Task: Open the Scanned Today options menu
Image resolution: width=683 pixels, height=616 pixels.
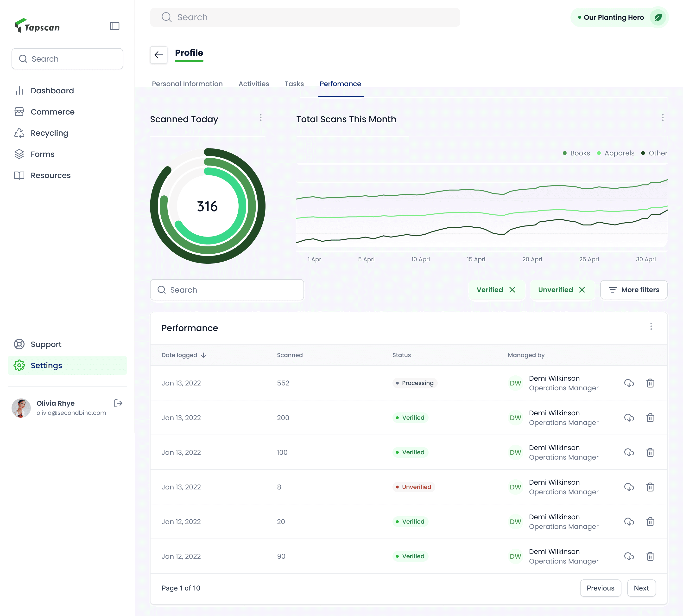Action: tap(260, 117)
